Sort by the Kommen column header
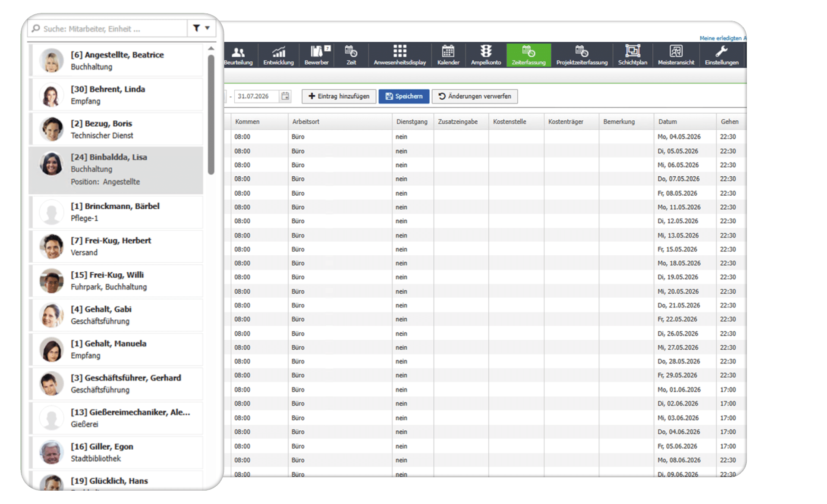This screenshot has height=504, width=827. (259, 122)
